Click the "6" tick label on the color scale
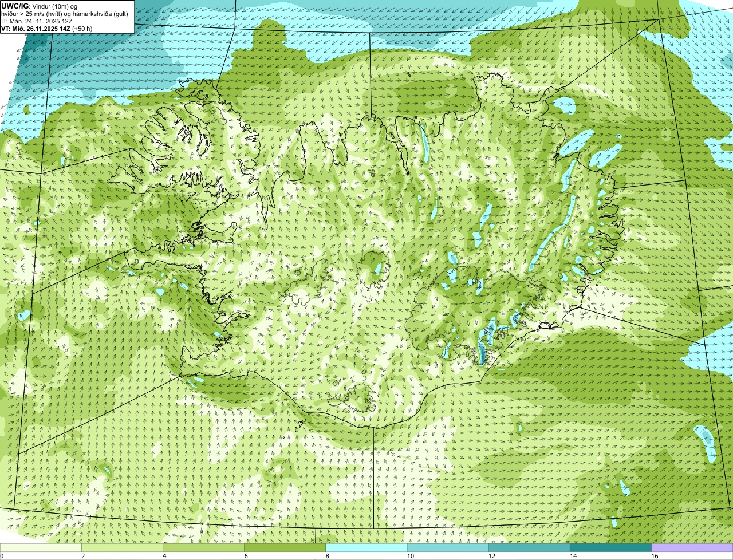733x560 pixels. coord(246,556)
